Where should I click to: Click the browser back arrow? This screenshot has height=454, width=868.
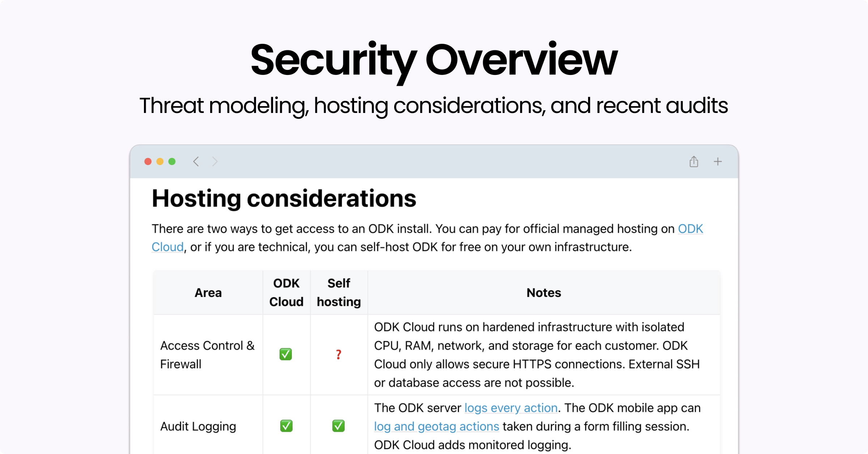coord(196,161)
